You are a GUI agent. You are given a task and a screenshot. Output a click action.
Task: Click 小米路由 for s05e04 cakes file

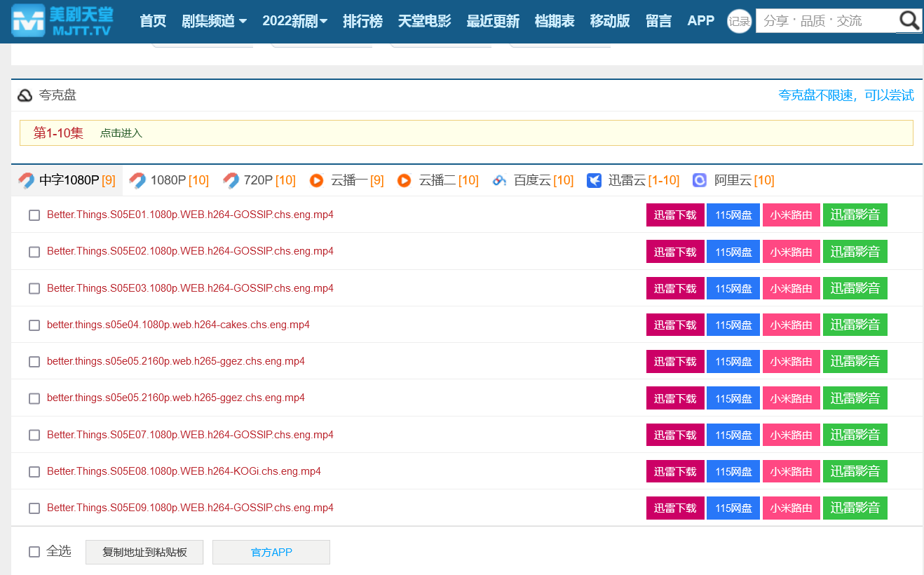(791, 325)
